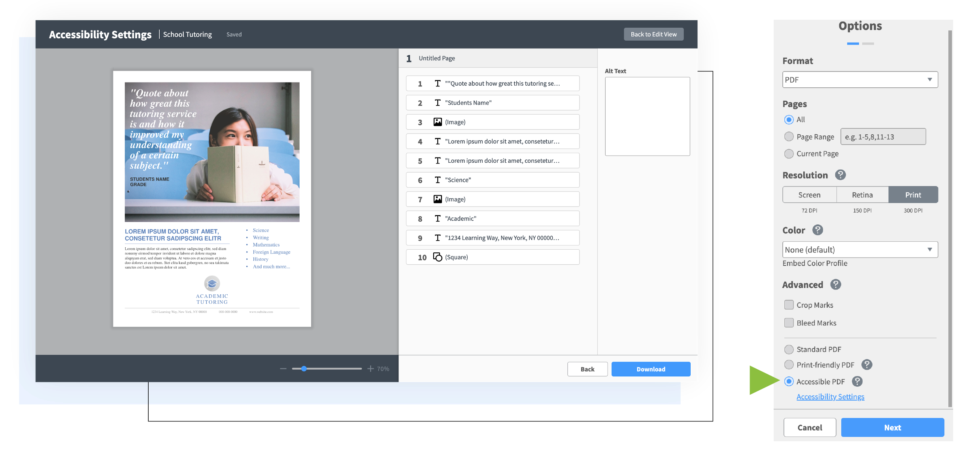Drag the zoom slider to adjust view

[303, 369]
